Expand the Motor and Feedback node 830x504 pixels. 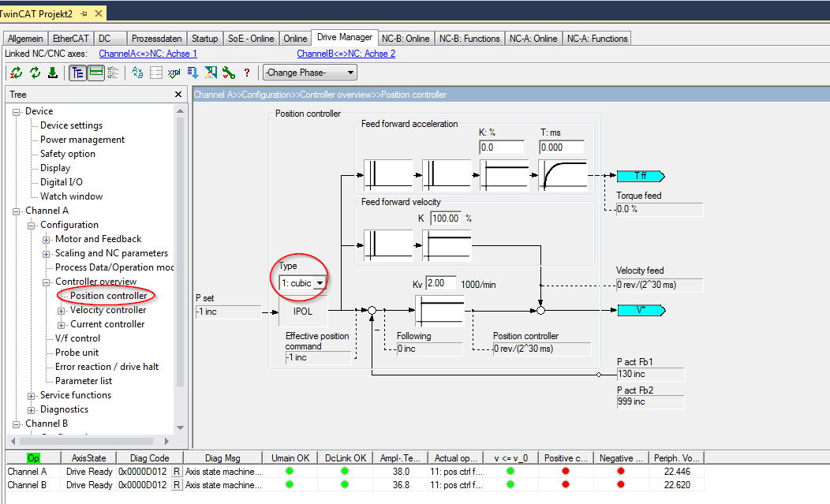(46, 240)
